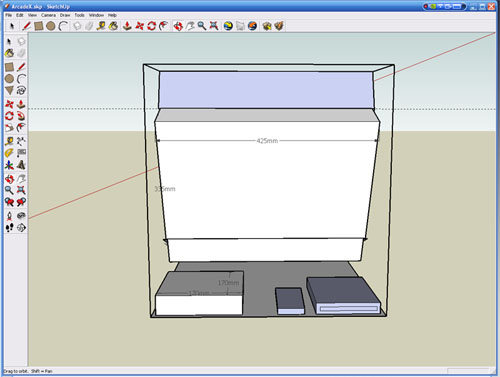Open the Draw menu
500x377 pixels.
pyautogui.click(x=65, y=15)
